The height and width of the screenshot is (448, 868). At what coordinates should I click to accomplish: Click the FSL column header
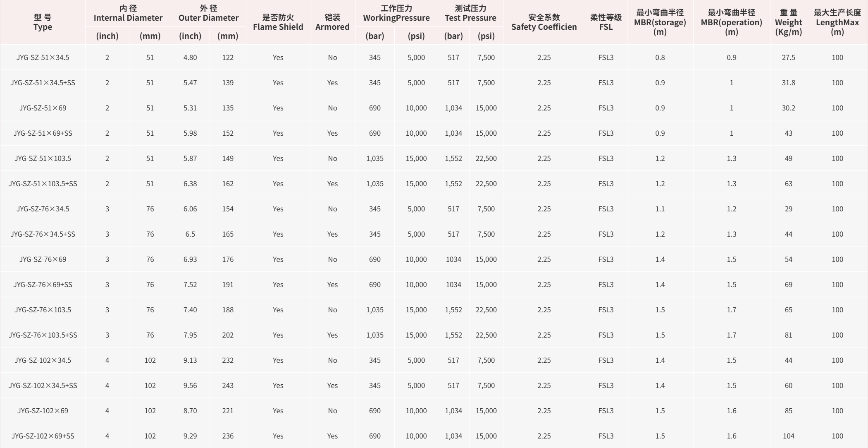tap(606, 22)
